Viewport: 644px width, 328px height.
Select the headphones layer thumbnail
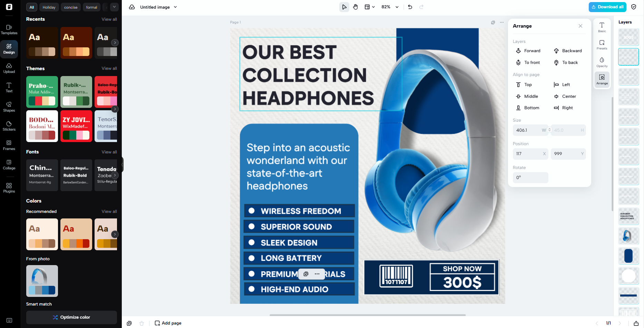coord(628,236)
